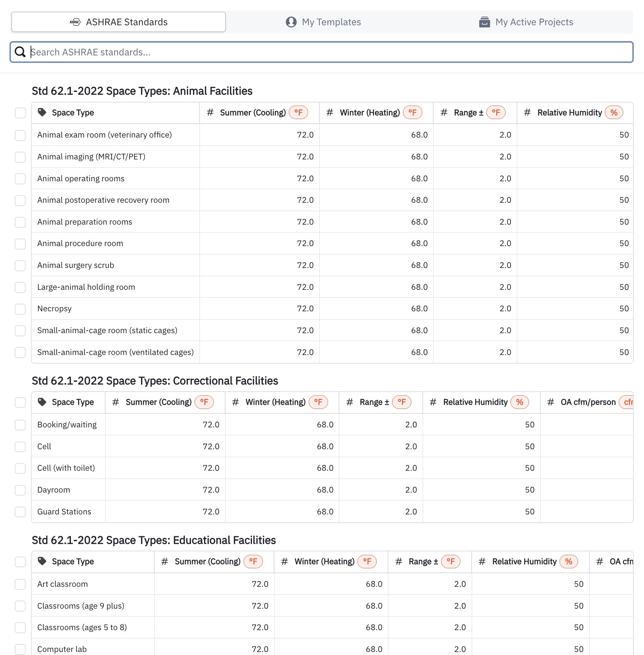Click the tag icon in Animal Facilities header

(x=42, y=112)
